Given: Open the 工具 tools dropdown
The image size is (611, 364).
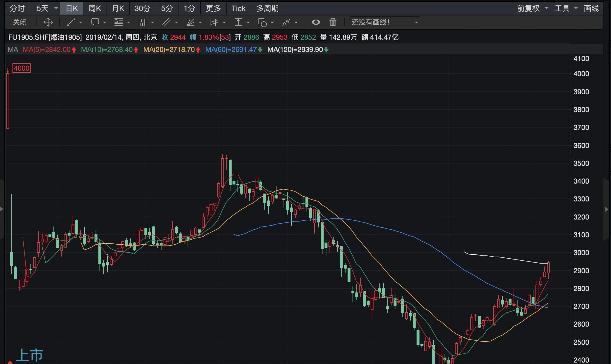Looking at the screenshot, I should coord(566,8).
